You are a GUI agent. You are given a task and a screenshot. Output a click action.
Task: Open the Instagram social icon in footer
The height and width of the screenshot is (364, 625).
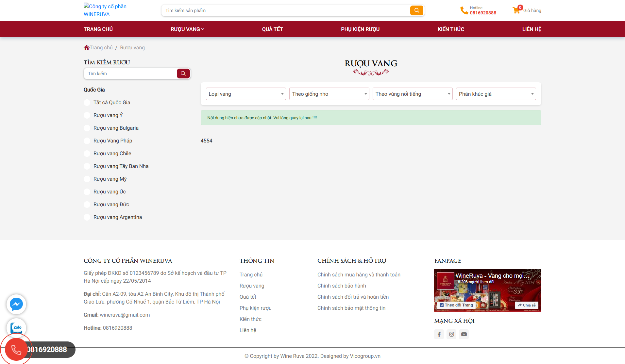point(451,334)
